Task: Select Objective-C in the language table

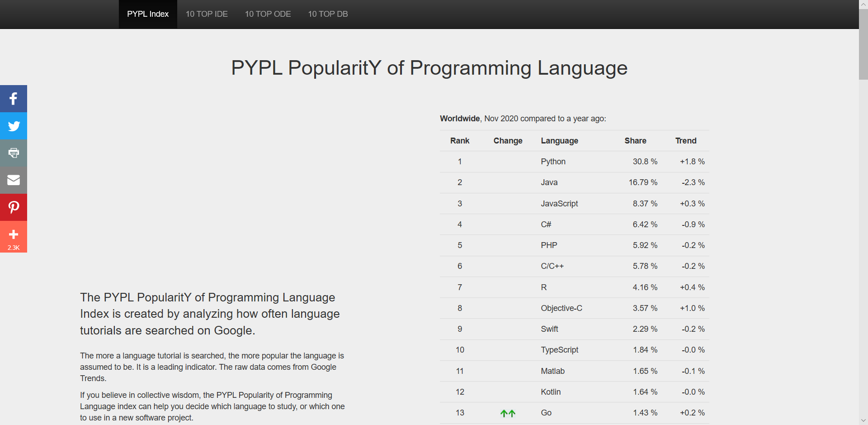Action: point(561,308)
